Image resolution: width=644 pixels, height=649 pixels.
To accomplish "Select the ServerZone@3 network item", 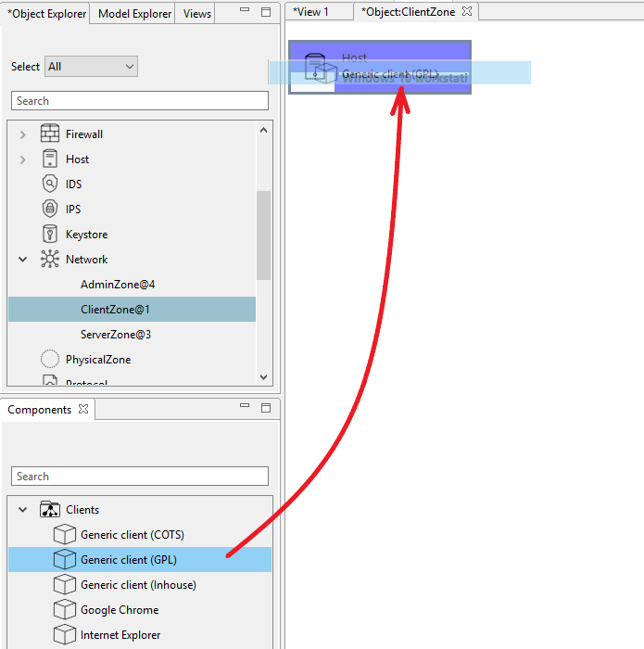I will [x=116, y=334].
